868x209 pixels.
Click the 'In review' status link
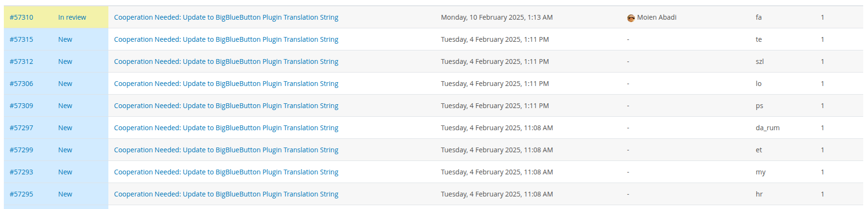coord(72,17)
